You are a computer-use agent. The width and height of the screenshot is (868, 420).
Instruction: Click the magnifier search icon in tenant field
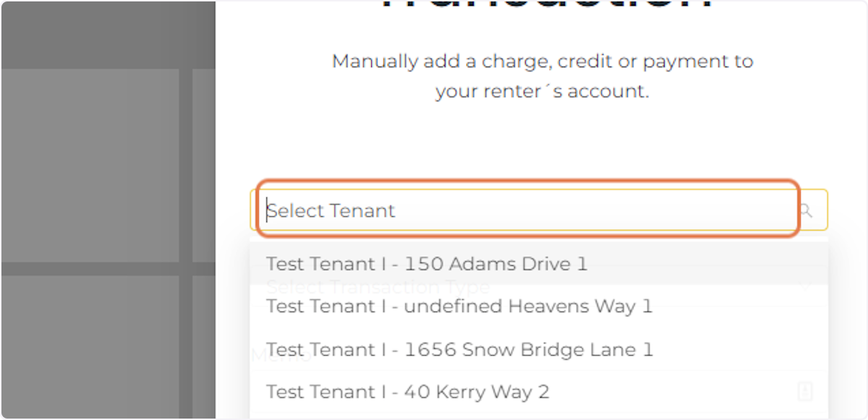806,210
